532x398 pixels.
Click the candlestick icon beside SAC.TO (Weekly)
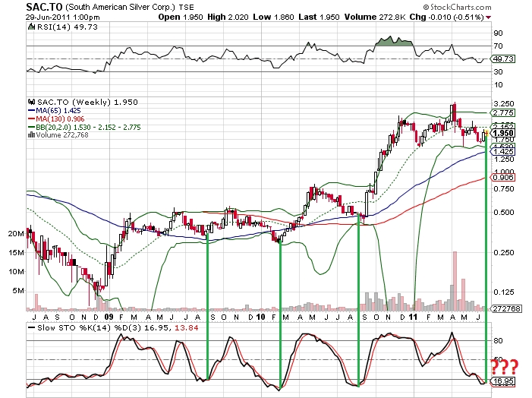tap(32, 102)
